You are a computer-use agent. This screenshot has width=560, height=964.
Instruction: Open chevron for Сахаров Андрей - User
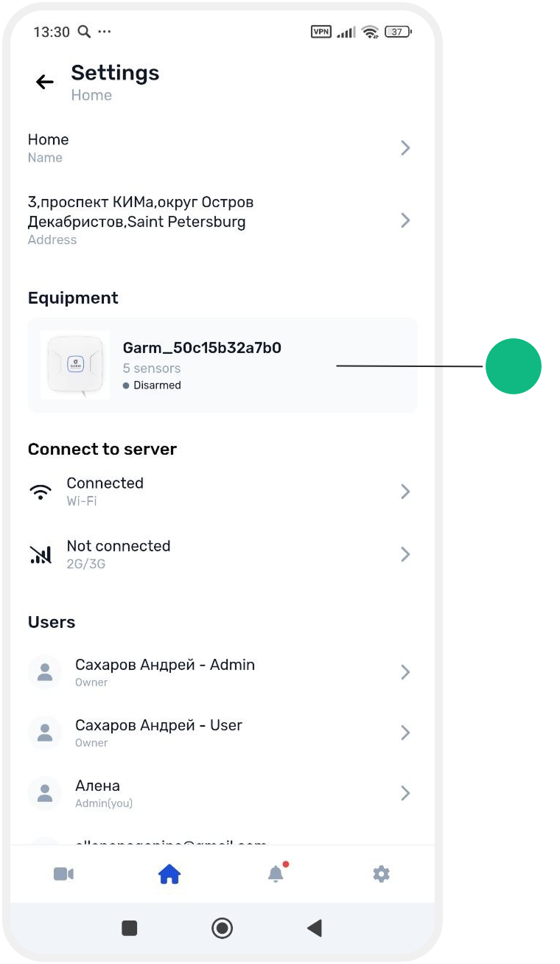[405, 732]
